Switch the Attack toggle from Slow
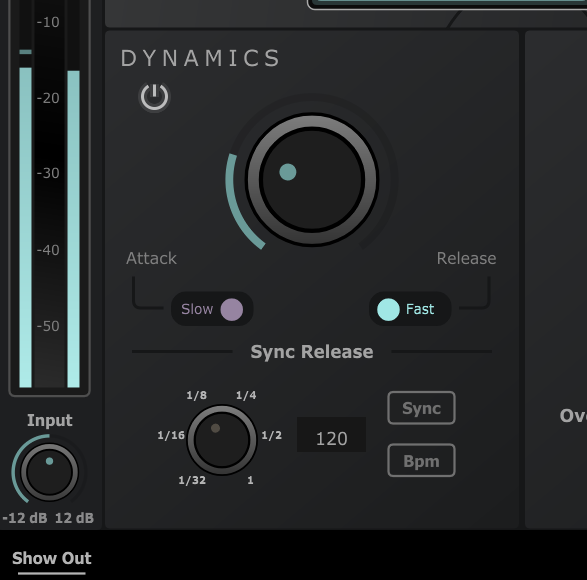 [x=212, y=309]
